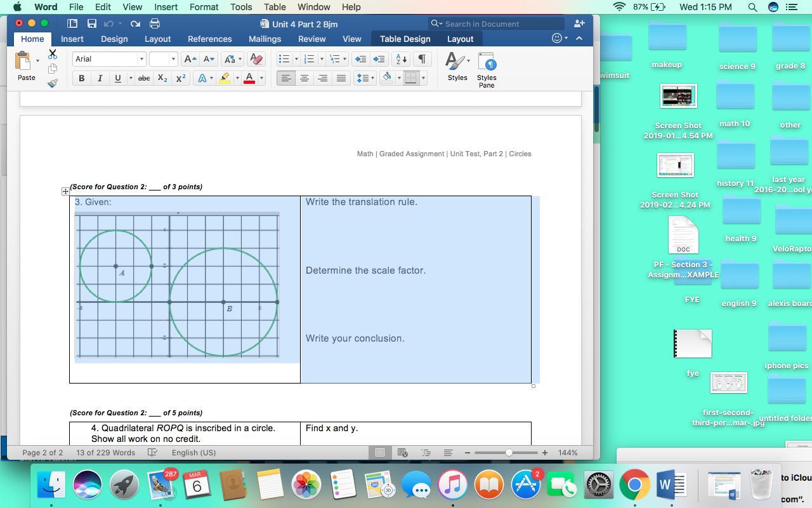Click the Format Painter brush icon
This screenshot has width=812, height=508.
pos(53,83)
